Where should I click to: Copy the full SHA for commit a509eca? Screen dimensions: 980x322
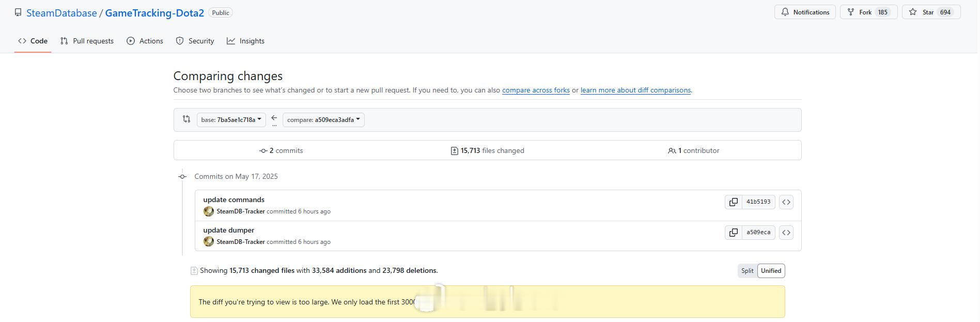pos(733,233)
